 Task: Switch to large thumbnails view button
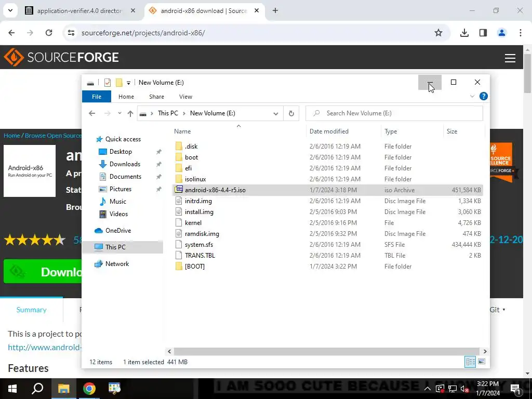point(482,362)
